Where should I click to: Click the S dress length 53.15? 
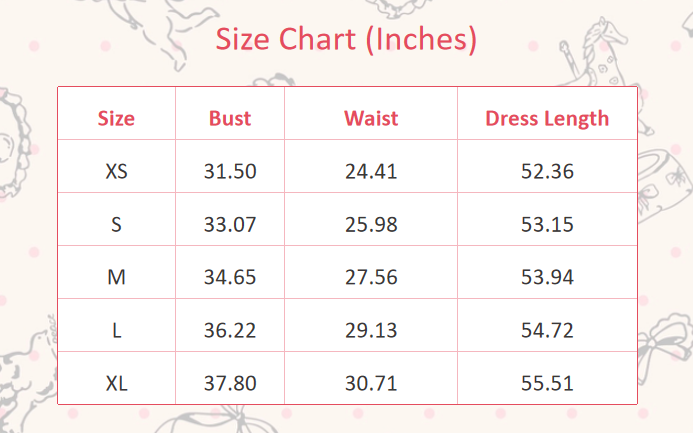[x=547, y=224]
